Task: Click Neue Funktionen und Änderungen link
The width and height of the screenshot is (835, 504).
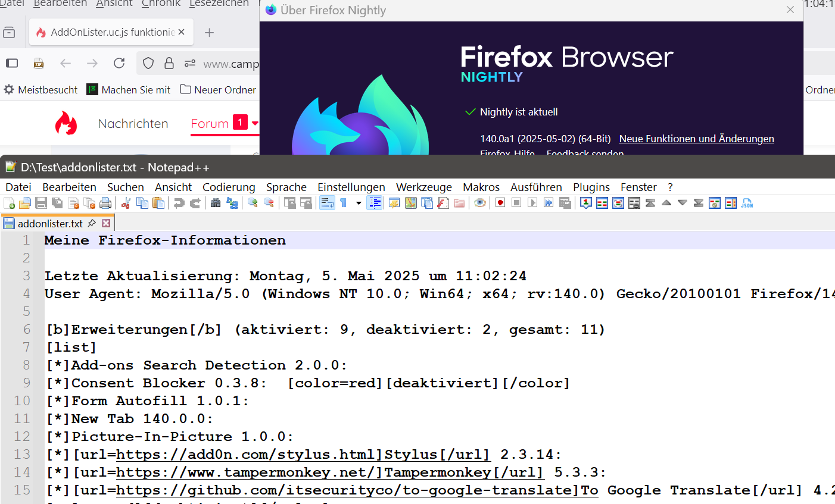Action: click(x=696, y=139)
